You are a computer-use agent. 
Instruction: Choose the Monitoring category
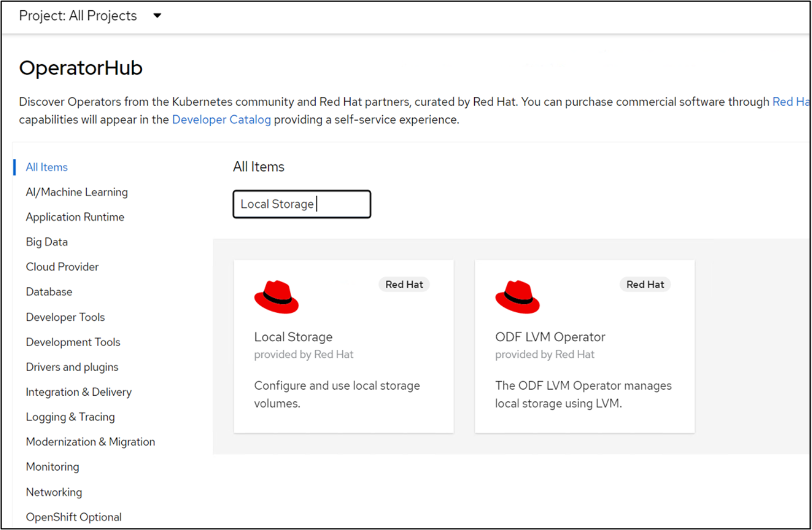(52, 467)
